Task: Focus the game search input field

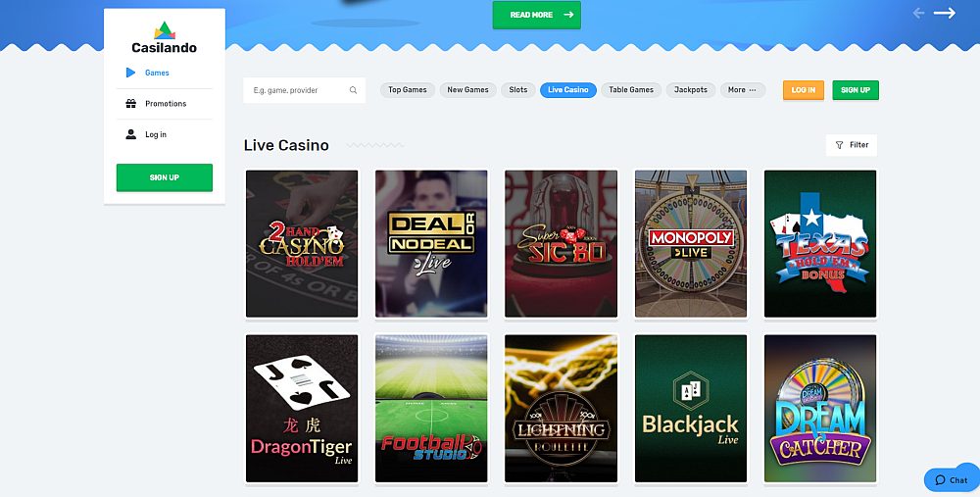Action: [294, 90]
